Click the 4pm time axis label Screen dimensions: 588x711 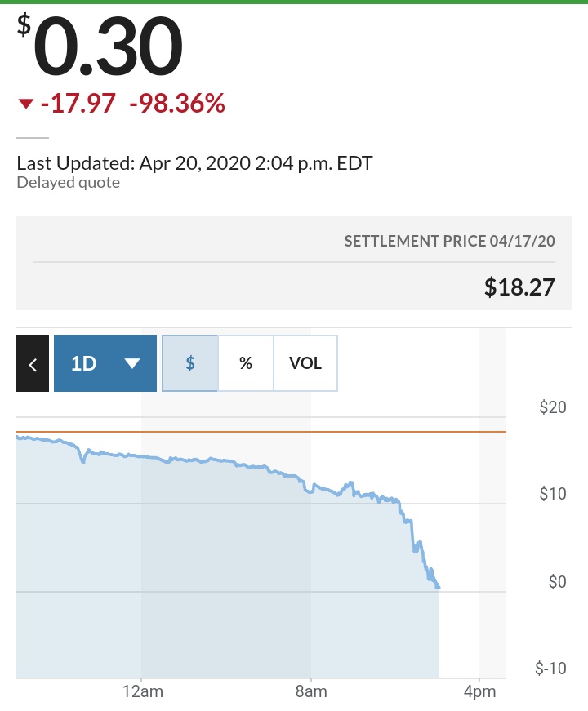pyautogui.click(x=479, y=691)
